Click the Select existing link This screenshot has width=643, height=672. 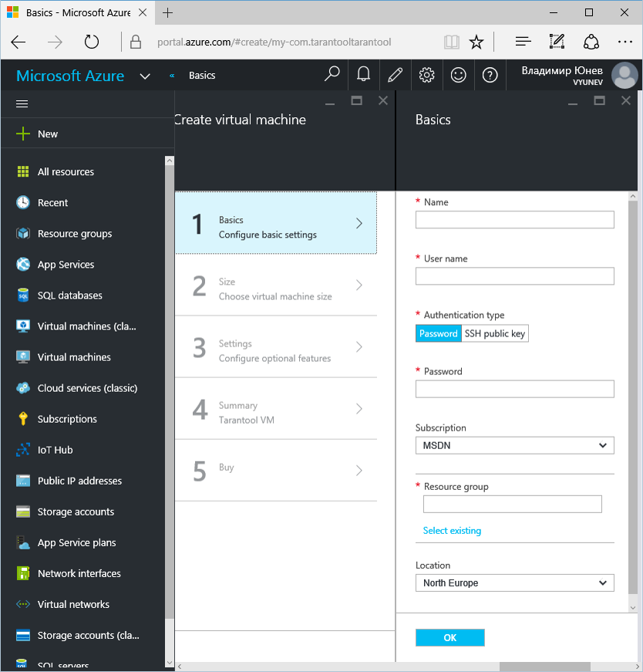click(x=452, y=531)
